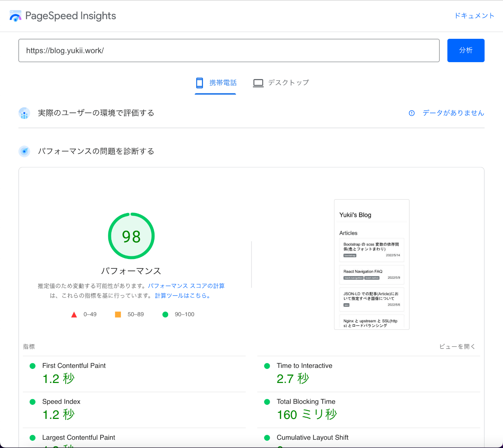Viewport: 503px width, 448px height.
Task: Select the mobile phone icon on 携帯電話 tab
Action: coord(199,83)
